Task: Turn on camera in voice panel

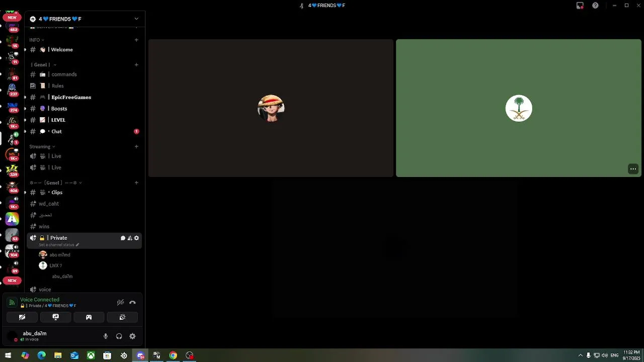Action: click(22, 317)
